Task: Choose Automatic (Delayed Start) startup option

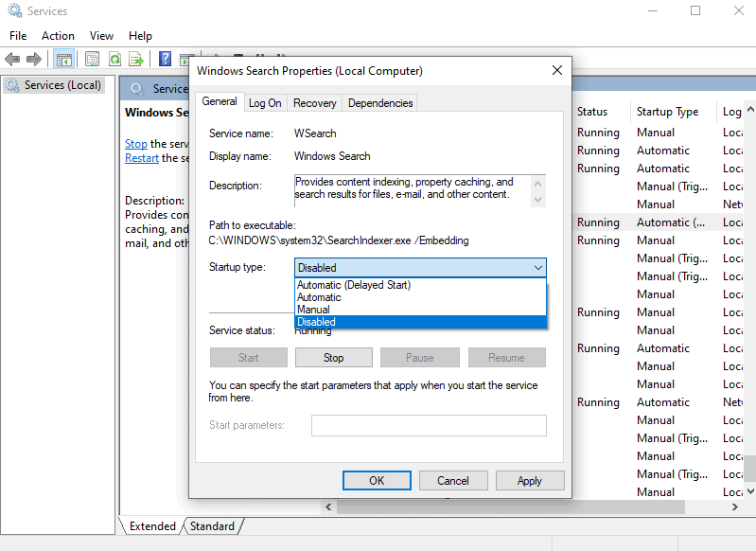Action: pyautogui.click(x=420, y=285)
